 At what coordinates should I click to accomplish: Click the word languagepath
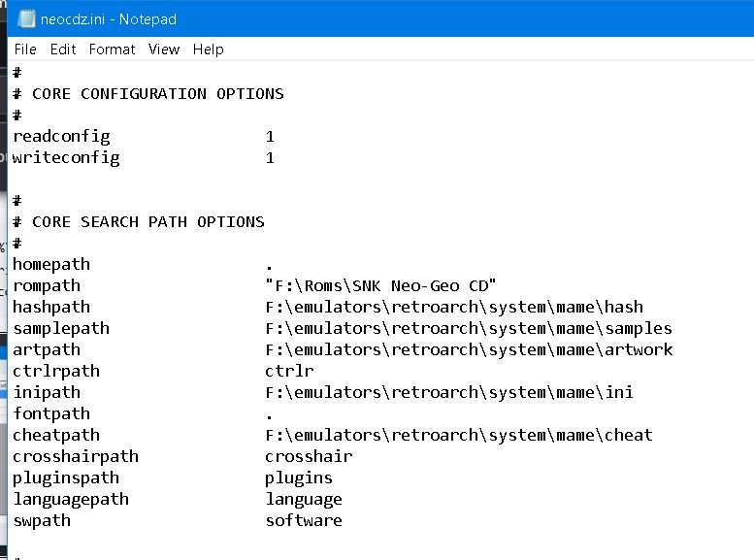71,500
